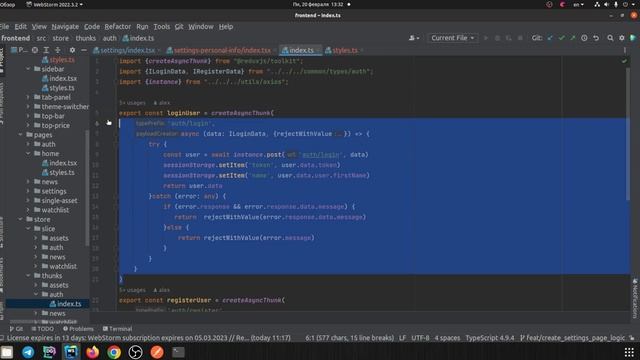This screenshot has width=640, height=360.
Task: Open the WebStorm application menu in top bar
Action: (54, 4)
